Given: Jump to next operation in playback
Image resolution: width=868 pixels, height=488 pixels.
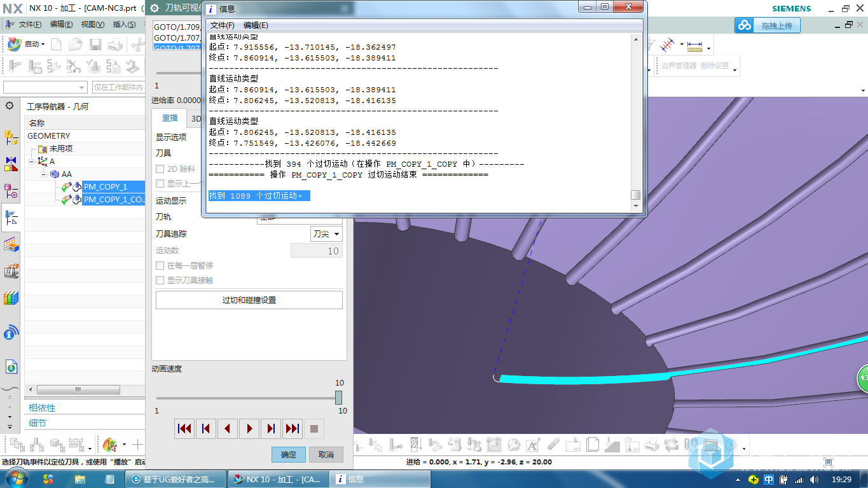Looking at the screenshot, I should 293,429.
